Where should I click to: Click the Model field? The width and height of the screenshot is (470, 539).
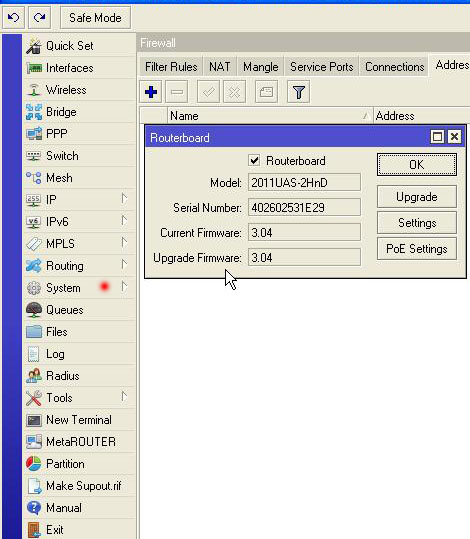(304, 183)
